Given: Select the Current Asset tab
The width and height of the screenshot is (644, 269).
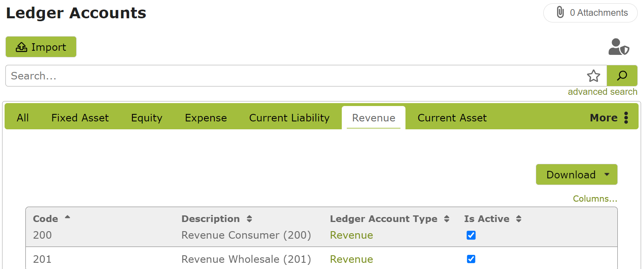Looking at the screenshot, I should (452, 118).
